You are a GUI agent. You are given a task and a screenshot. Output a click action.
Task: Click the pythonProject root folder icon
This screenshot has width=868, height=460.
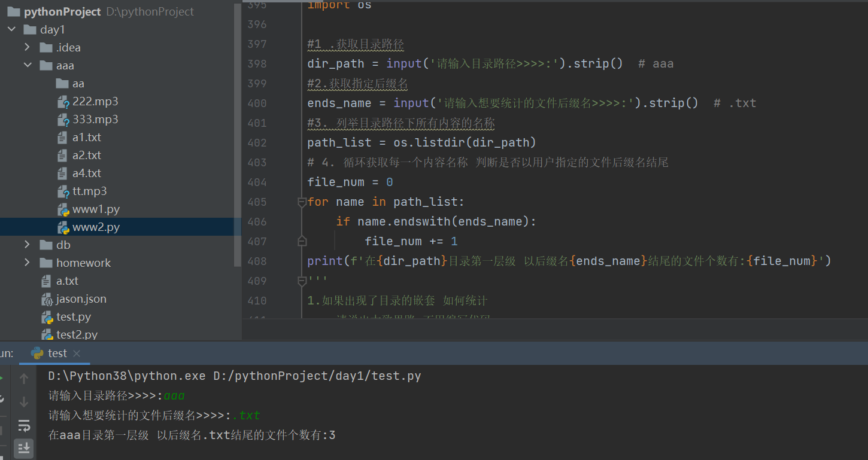[x=14, y=11]
